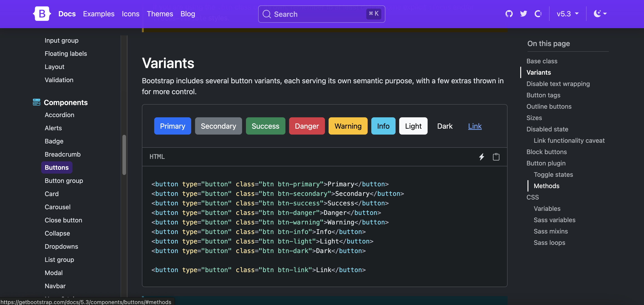Open Dropdowns in sidebar
The height and width of the screenshot is (305, 644).
coord(61,246)
